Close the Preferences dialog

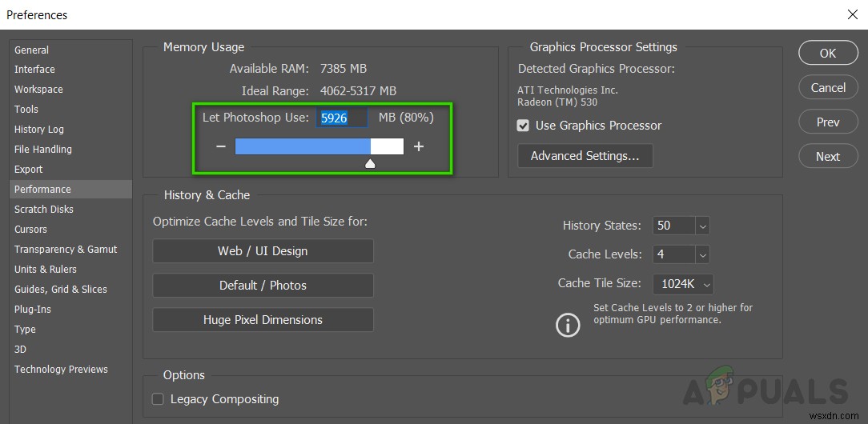pos(852,14)
